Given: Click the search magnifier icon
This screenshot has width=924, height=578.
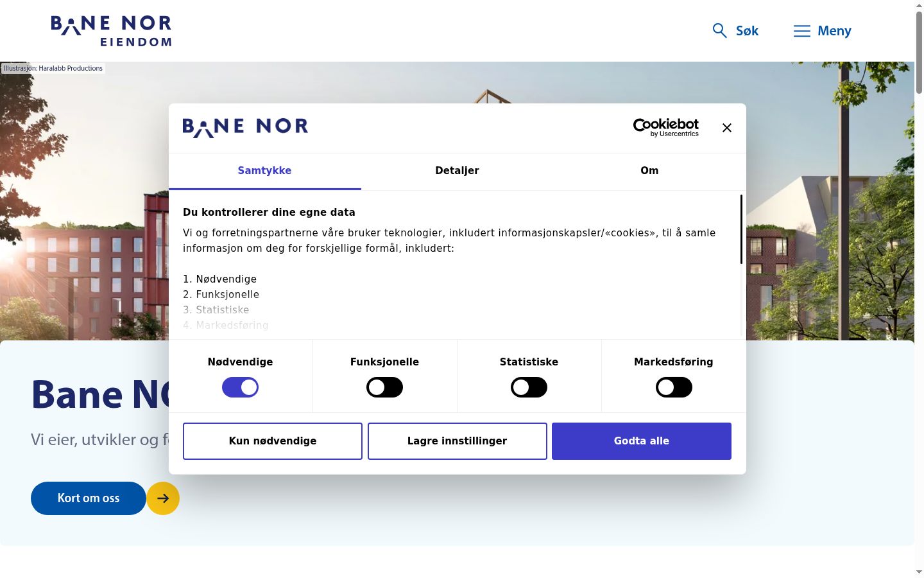Looking at the screenshot, I should (719, 31).
